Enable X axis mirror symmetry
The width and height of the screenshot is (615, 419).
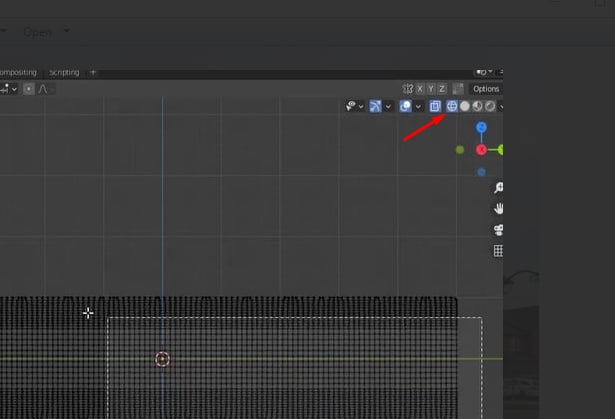tap(420, 89)
